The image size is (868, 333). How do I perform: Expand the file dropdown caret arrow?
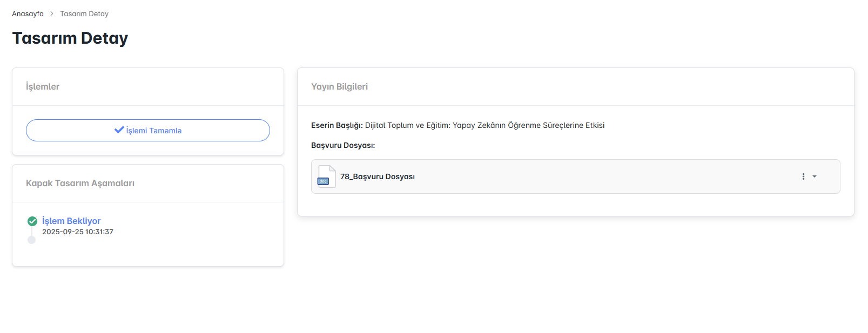815,176
